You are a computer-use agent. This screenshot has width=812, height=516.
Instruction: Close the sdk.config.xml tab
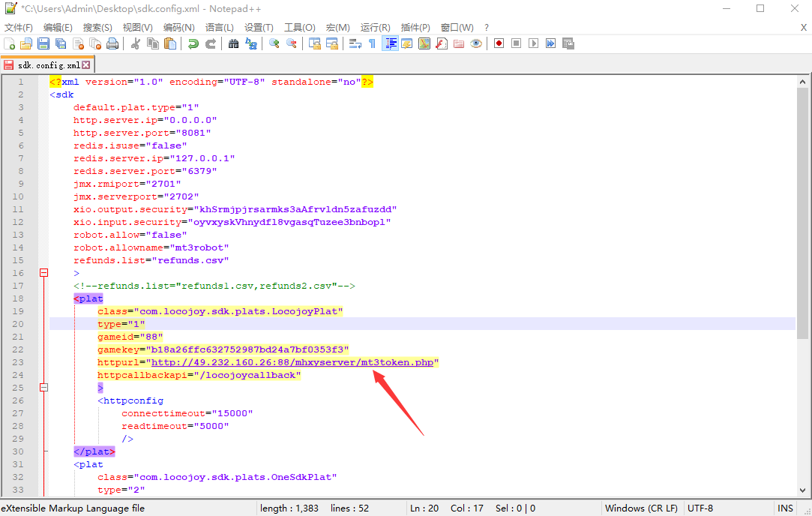tap(86, 65)
